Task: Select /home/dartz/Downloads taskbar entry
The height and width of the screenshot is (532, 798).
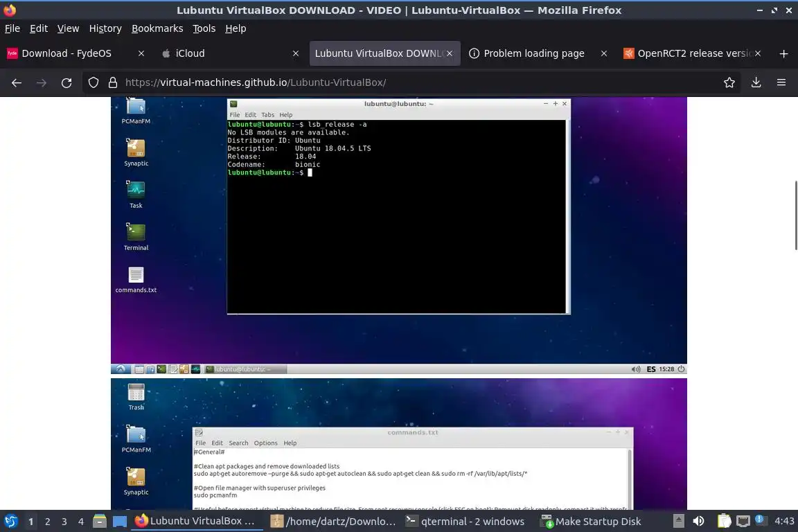Action: click(x=332, y=522)
